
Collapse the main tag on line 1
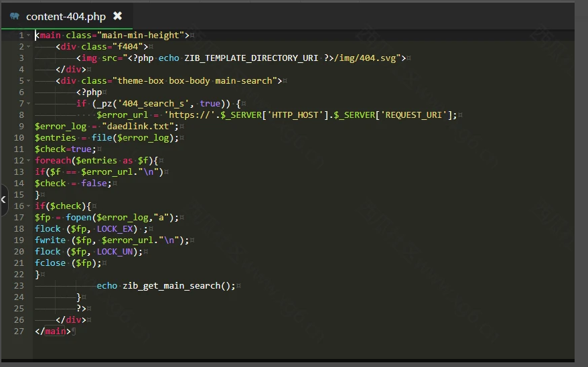pos(28,35)
